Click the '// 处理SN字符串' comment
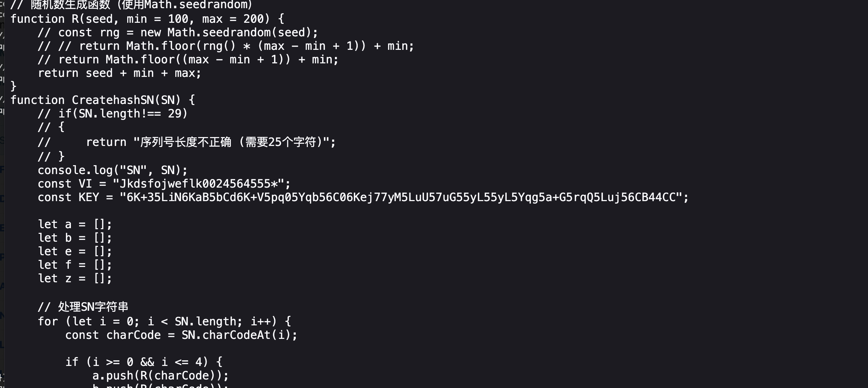Screen dimensions: 868x388 click(x=83, y=307)
